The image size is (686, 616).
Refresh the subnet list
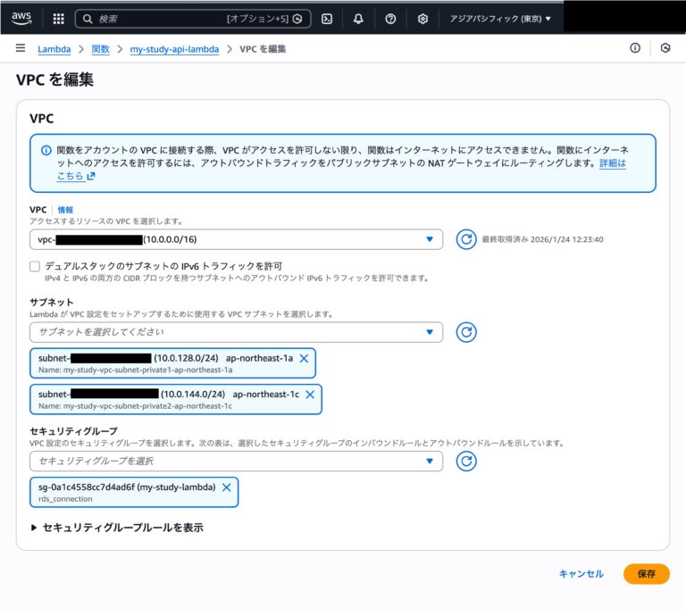tap(465, 332)
